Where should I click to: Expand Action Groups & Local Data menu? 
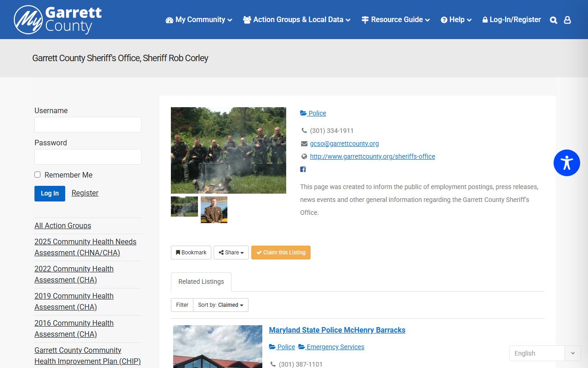point(297,20)
